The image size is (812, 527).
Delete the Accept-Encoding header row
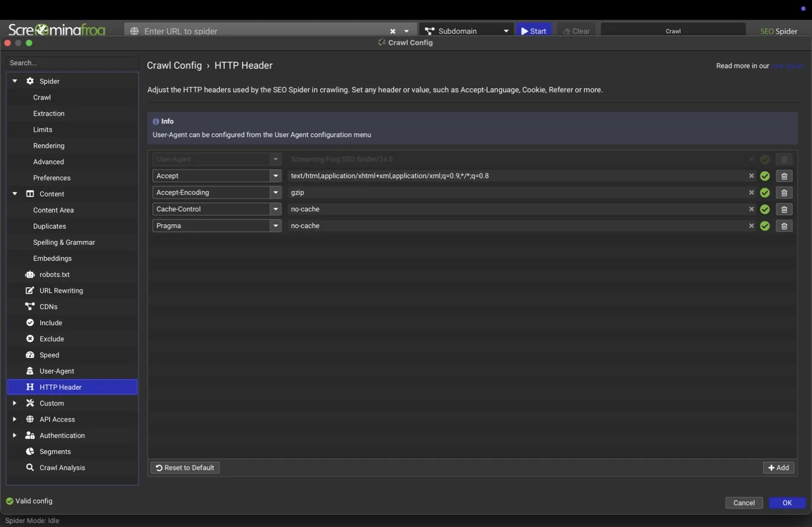coord(784,192)
